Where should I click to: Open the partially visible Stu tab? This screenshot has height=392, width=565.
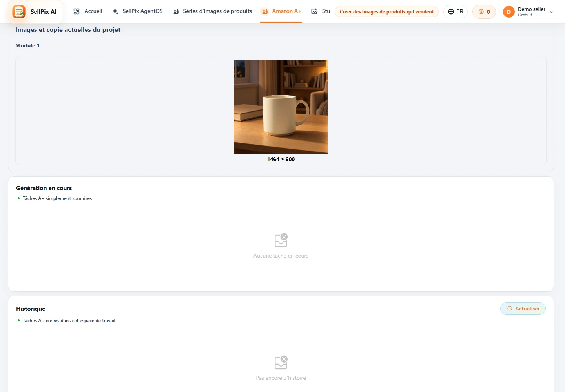pyautogui.click(x=321, y=11)
